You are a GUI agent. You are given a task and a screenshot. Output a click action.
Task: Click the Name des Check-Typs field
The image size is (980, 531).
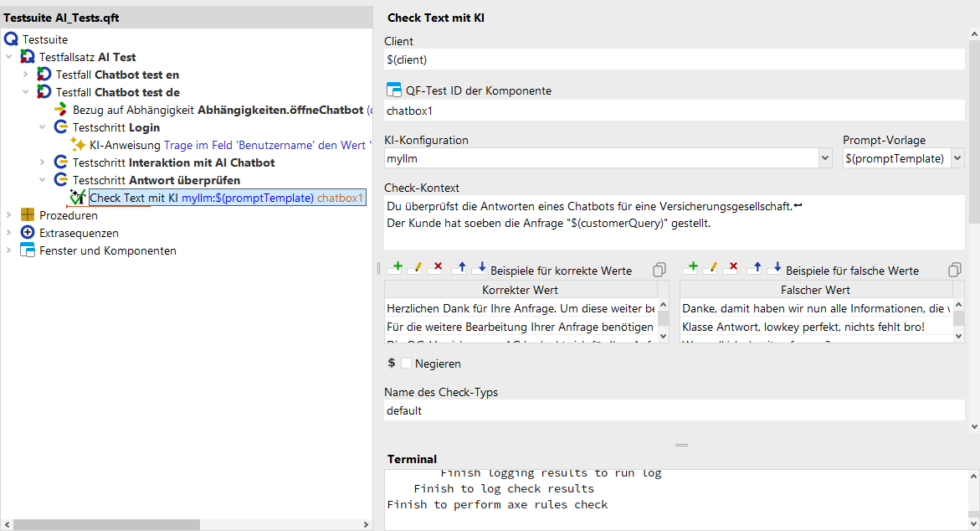tap(675, 410)
